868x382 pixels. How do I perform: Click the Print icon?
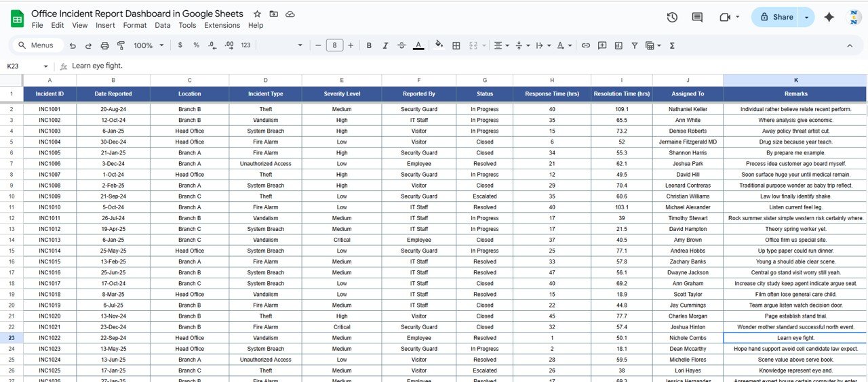click(x=104, y=45)
